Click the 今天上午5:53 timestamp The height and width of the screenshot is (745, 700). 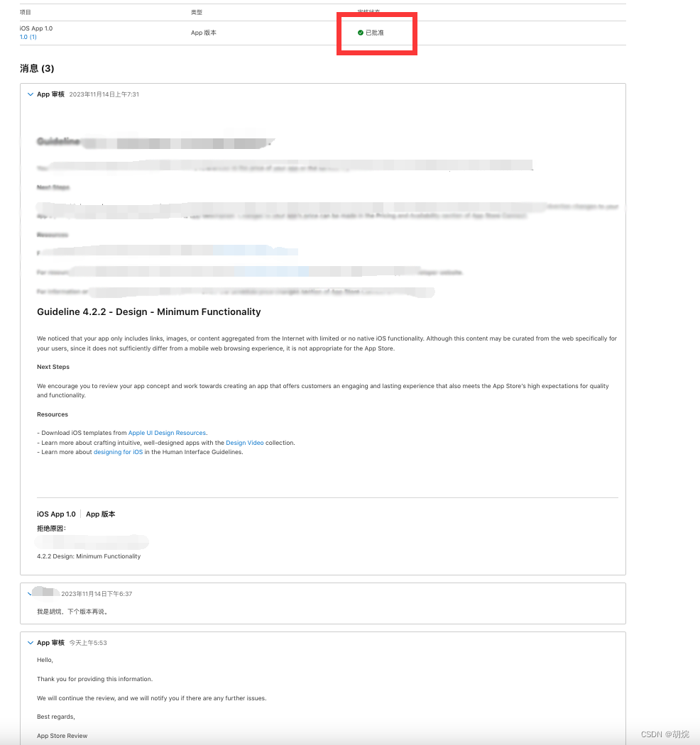88,643
